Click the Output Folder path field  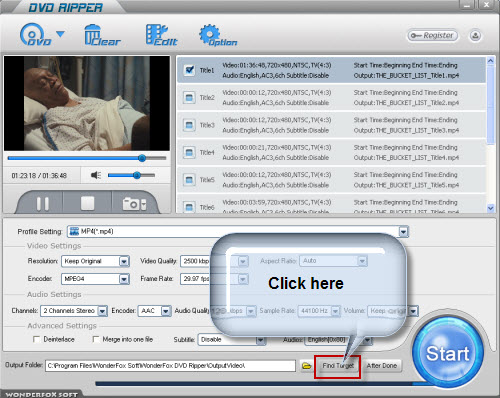170,366
